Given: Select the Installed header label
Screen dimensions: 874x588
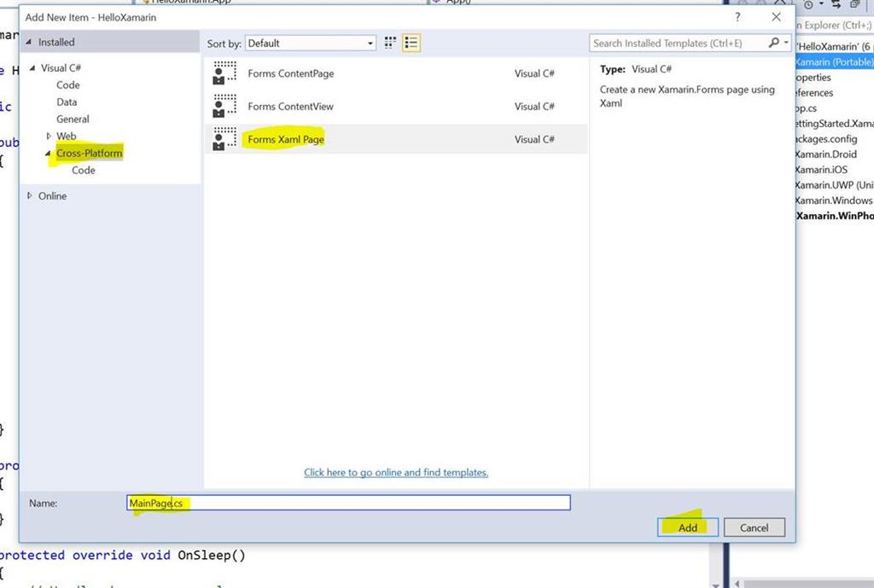Looking at the screenshot, I should coord(56,43).
